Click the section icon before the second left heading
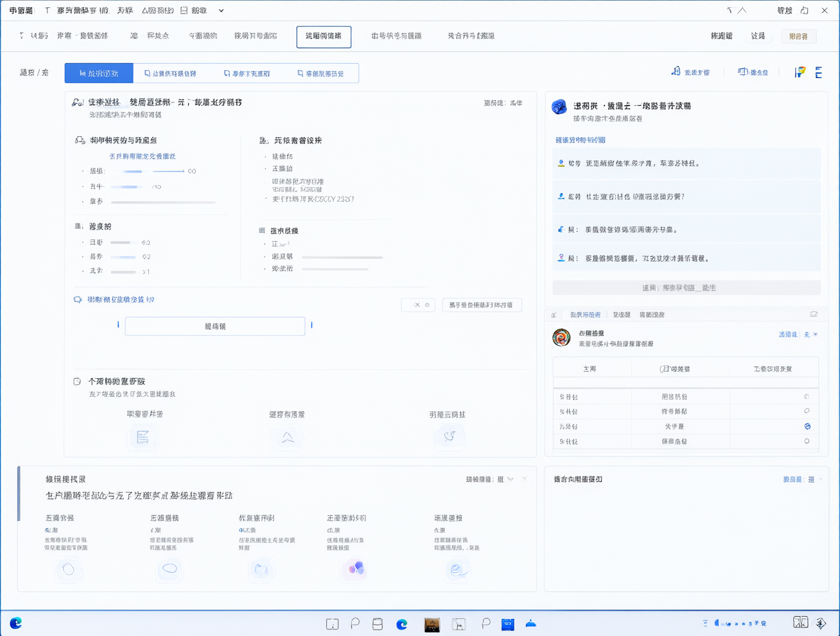The height and width of the screenshot is (636, 840). [x=79, y=226]
